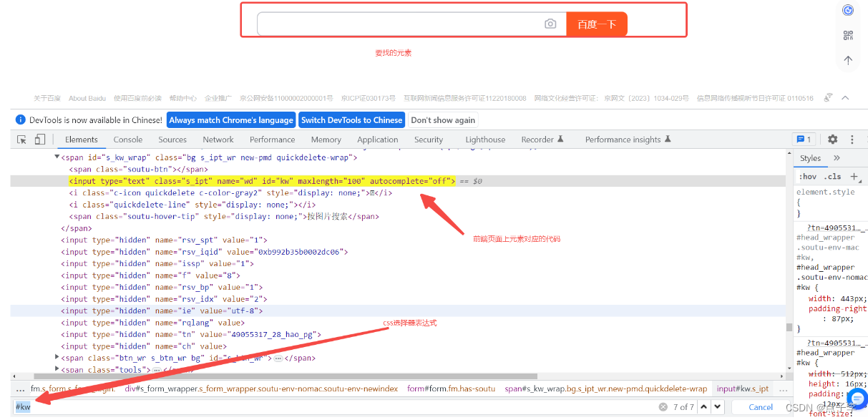
Task: Click the #kw find-in-elements search field
Action: coord(333,406)
